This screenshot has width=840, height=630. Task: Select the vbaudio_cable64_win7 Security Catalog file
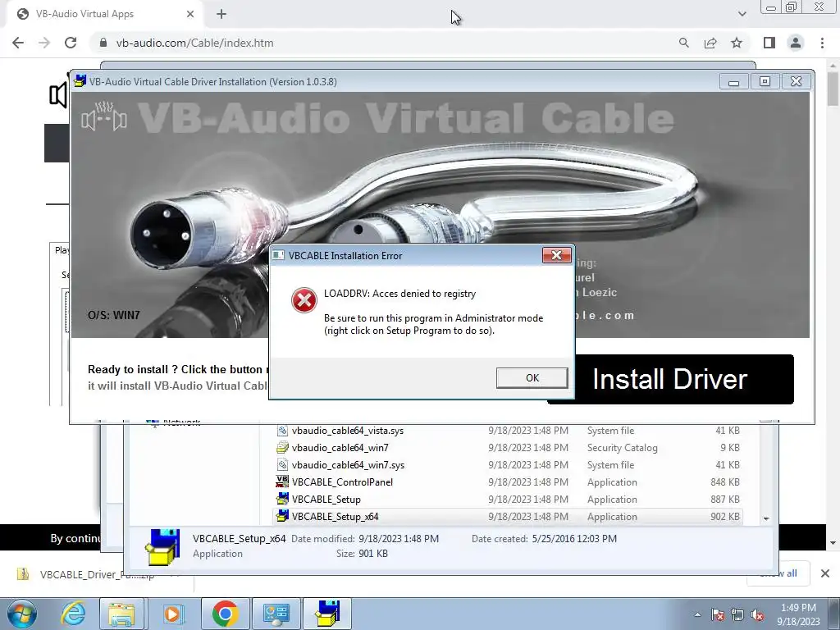(508, 448)
